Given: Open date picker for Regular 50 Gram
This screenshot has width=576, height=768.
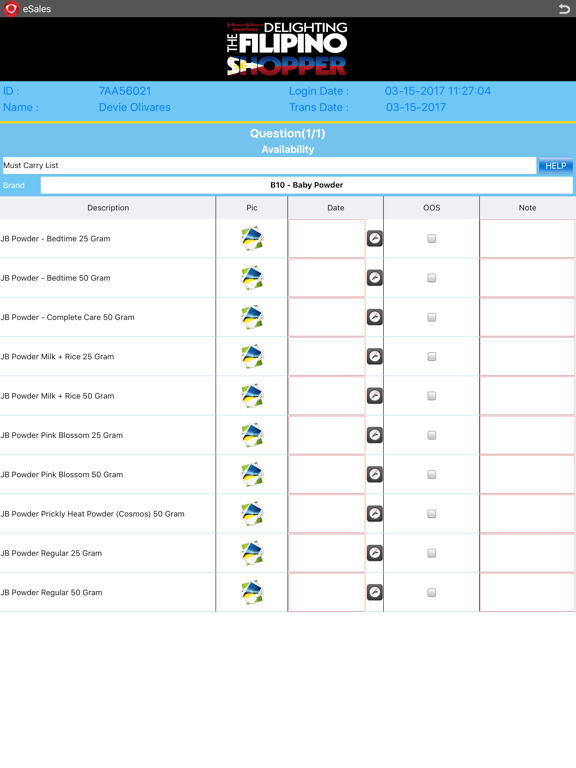Looking at the screenshot, I should [x=375, y=592].
